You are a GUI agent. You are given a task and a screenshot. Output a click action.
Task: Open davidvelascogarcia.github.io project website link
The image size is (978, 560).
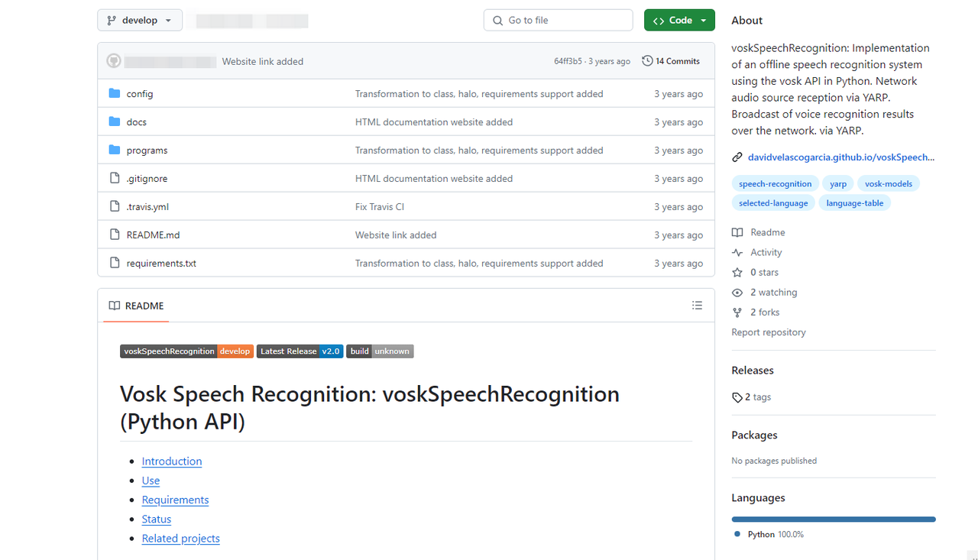[x=840, y=157]
